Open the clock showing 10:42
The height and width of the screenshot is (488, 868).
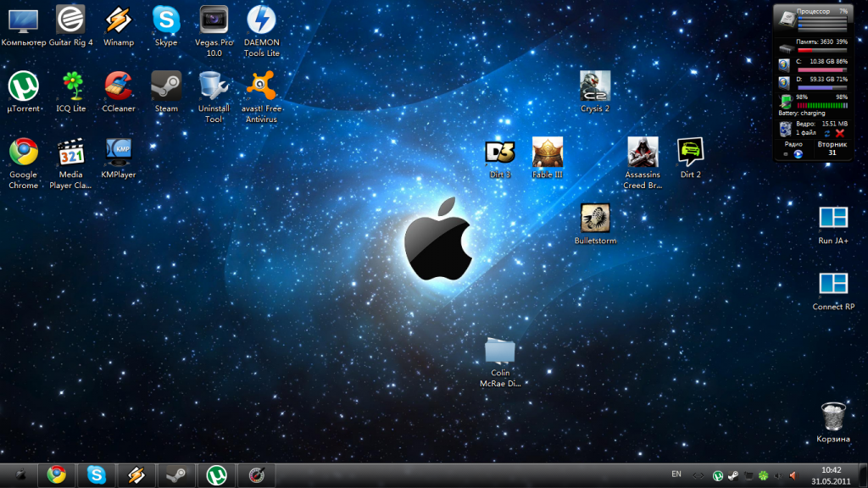pyautogui.click(x=831, y=475)
